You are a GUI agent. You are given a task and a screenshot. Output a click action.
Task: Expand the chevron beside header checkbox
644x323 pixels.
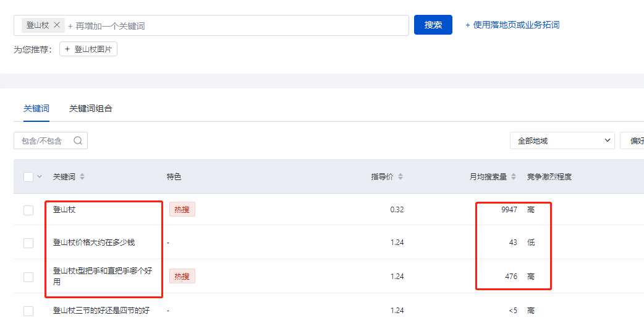pos(40,177)
